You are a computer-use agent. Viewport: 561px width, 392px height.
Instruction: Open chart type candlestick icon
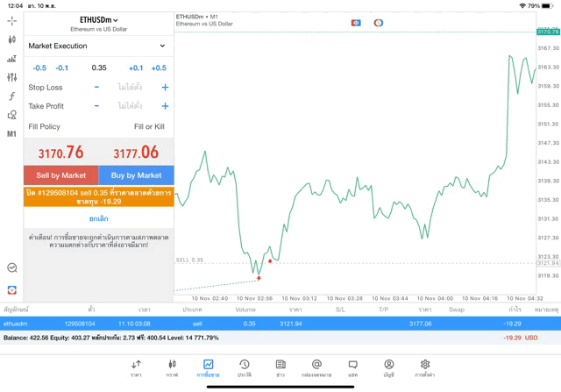click(x=11, y=39)
